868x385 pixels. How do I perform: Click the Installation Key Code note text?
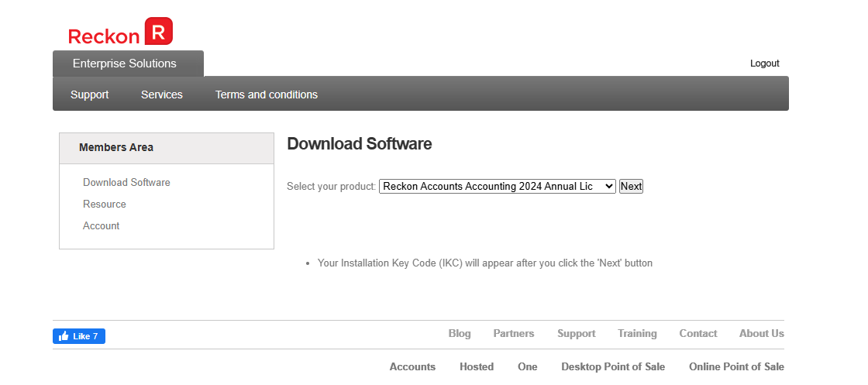pyautogui.click(x=485, y=263)
